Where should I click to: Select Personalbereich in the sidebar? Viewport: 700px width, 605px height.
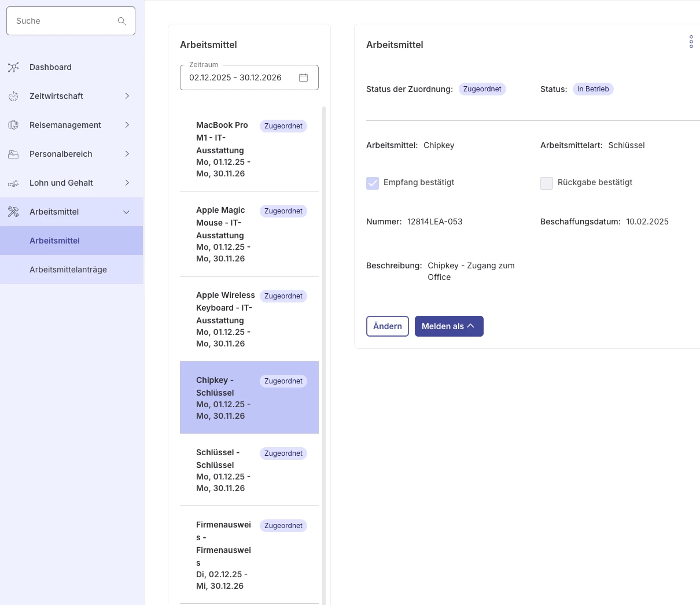(x=72, y=154)
